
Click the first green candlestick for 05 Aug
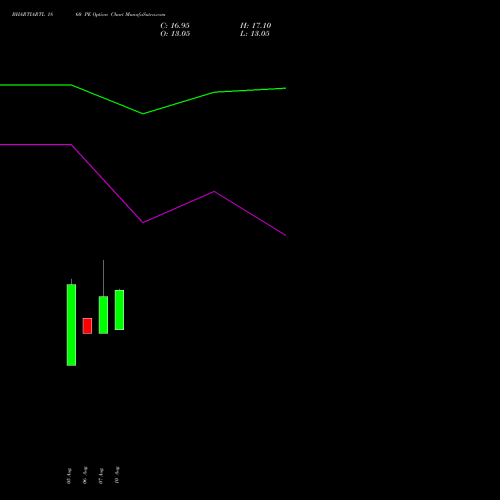[x=71, y=325]
